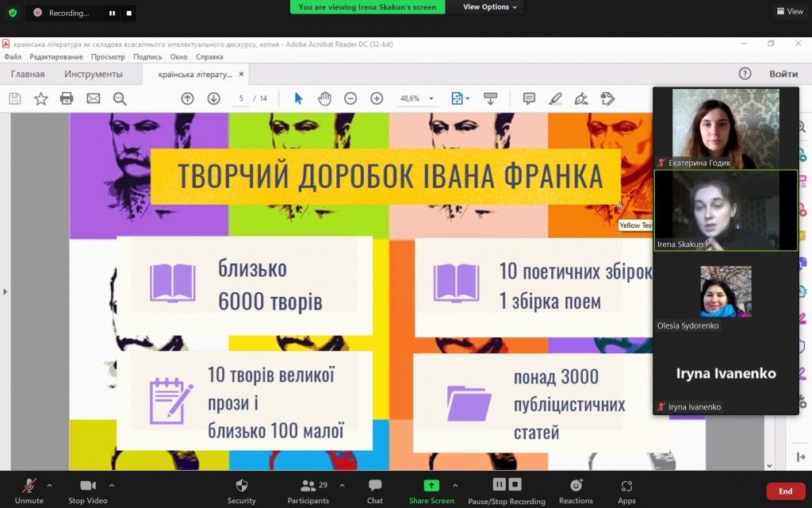Select the highlight text tool
The image size is (812, 508).
[x=555, y=98]
